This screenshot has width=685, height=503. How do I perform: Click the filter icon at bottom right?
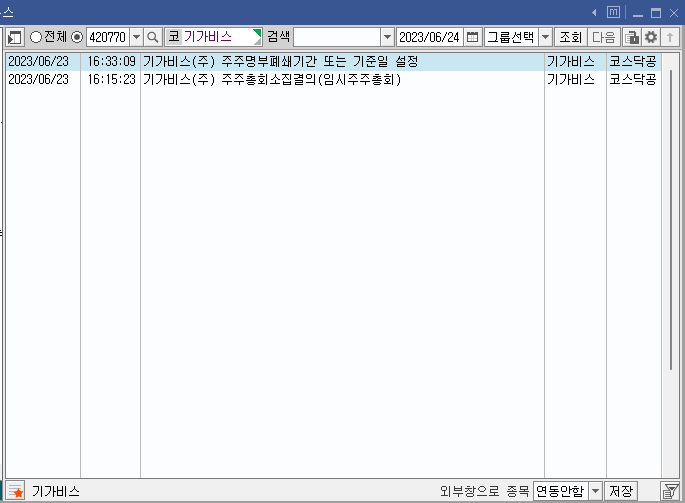pos(670,491)
